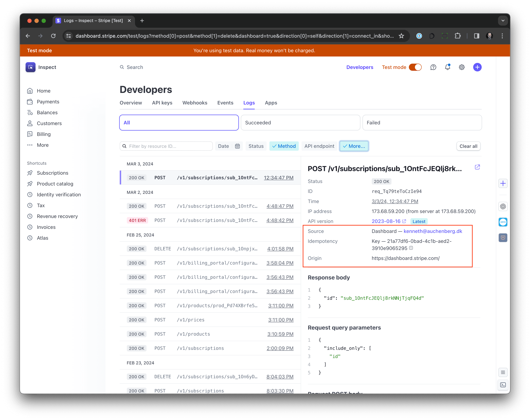Click the pin icon next to Product catalog
530x420 pixels.
(x=30, y=184)
